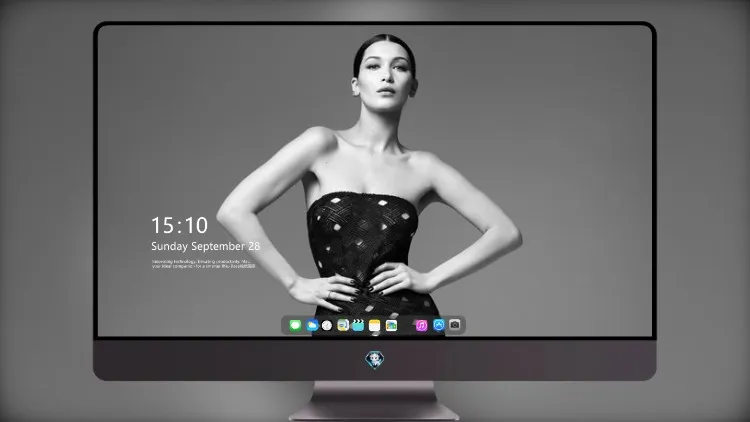Launch the teal clapperboard video app
This screenshot has width=750, height=422.
(x=358, y=325)
